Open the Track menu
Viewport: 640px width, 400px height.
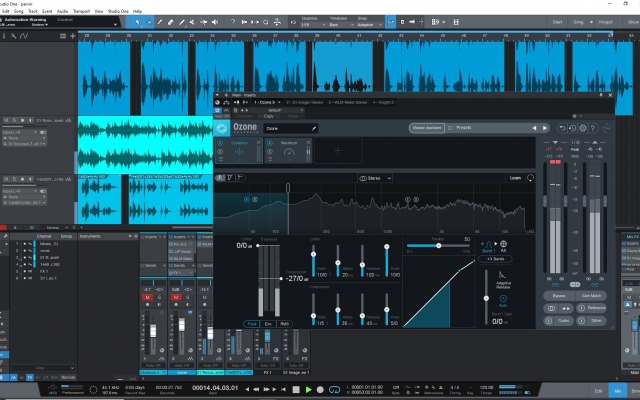pos(33,11)
